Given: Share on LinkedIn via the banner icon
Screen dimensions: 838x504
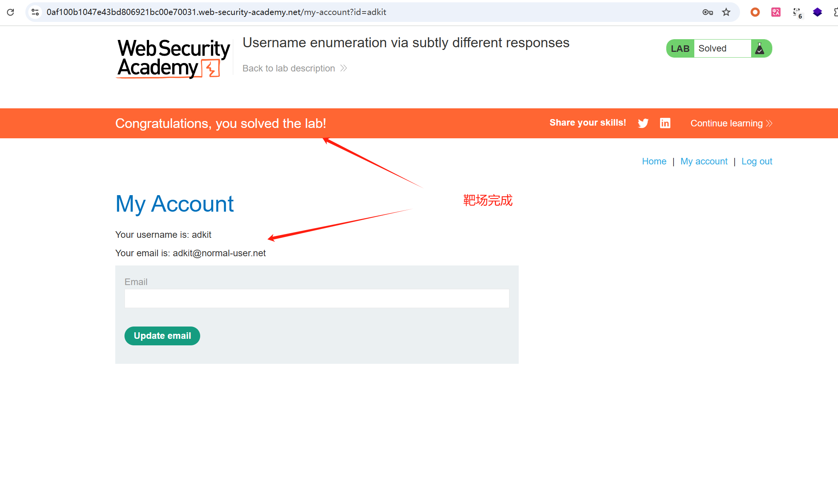Looking at the screenshot, I should pos(665,123).
